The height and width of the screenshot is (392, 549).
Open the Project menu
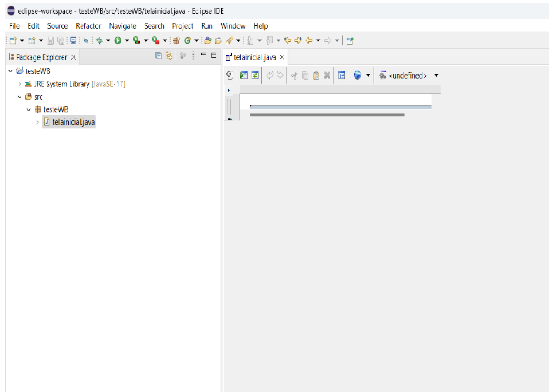182,26
